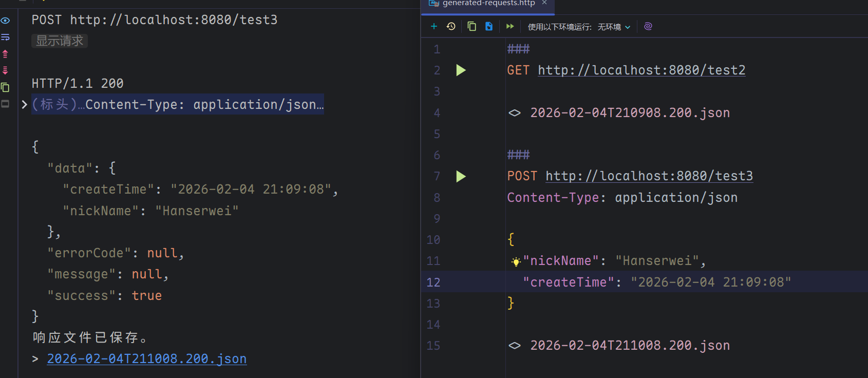Toggle the eye view settings icon

[6, 21]
